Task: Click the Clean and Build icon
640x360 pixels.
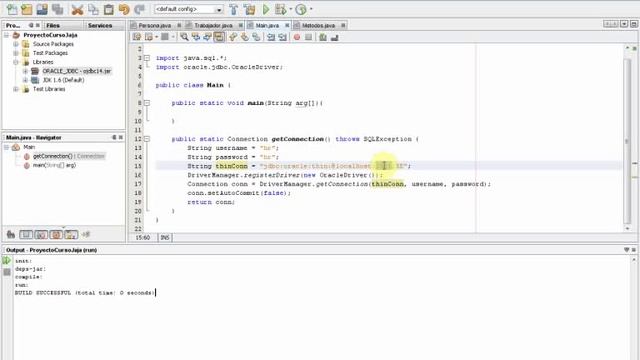Action: [249, 9]
